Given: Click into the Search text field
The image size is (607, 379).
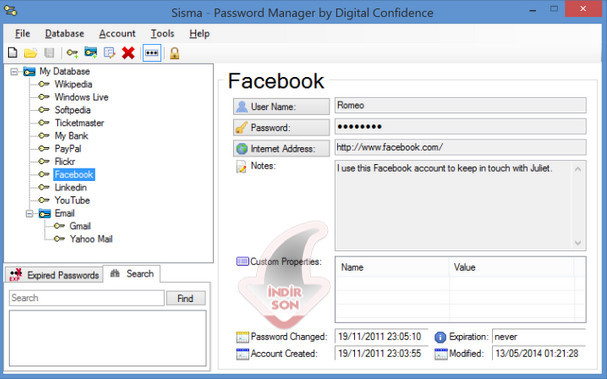Looking at the screenshot, I should point(87,298).
